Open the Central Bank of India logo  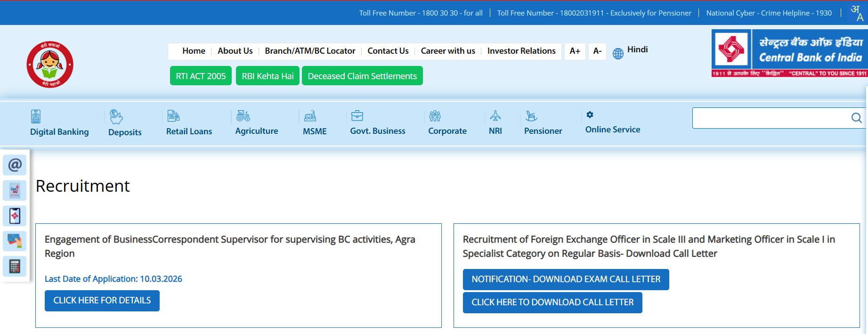tap(789, 53)
